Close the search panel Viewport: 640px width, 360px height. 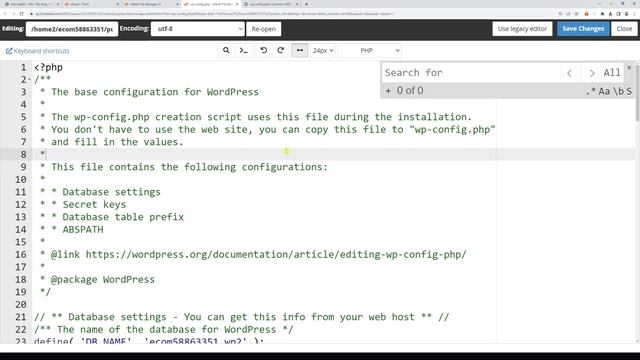[x=629, y=67]
